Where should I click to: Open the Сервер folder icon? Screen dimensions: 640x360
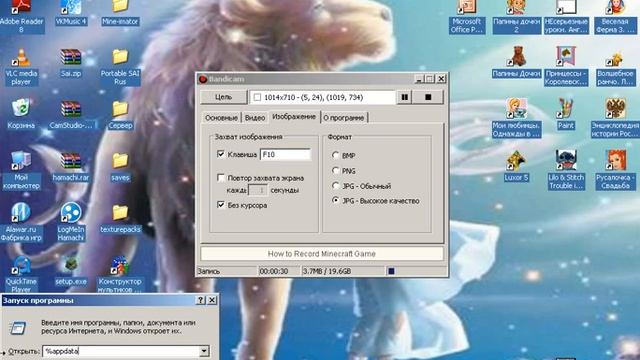[x=120, y=109]
